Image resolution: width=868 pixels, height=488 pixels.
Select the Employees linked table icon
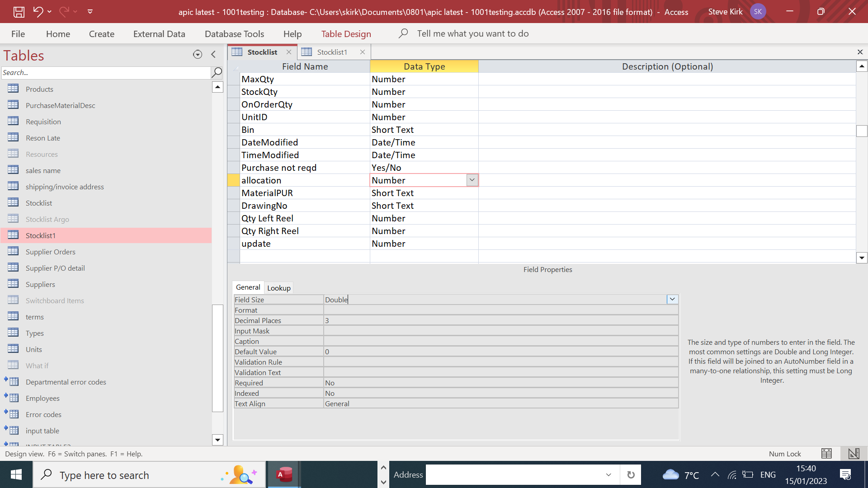tap(12, 398)
